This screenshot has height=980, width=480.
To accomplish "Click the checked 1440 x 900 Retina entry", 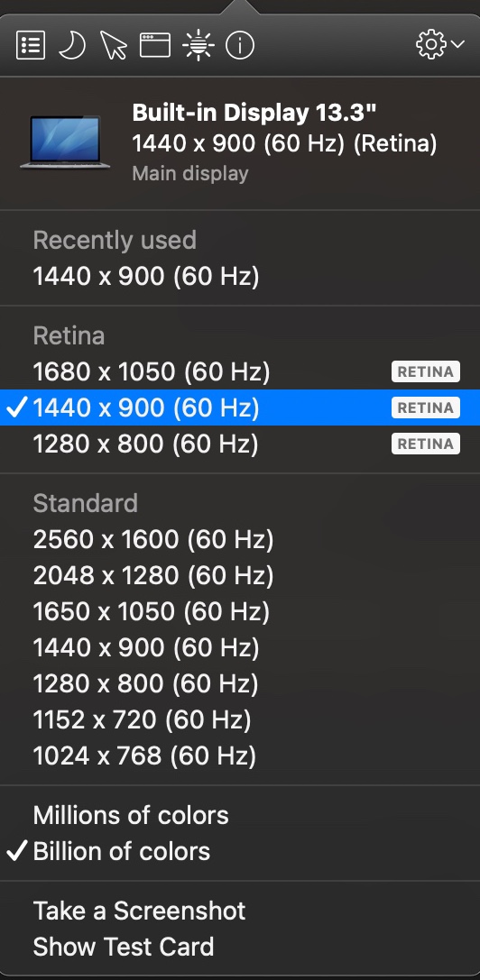I will (x=240, y=408).
